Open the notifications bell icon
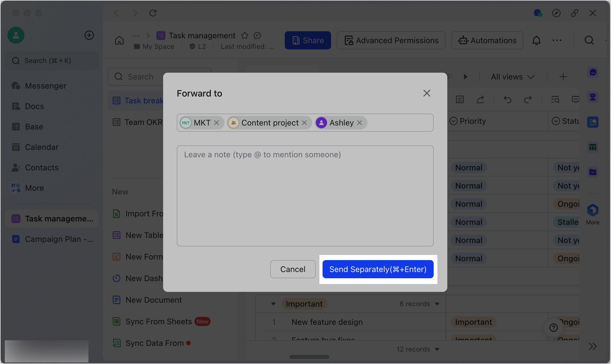This screenshot has height=364, width=611. [536, 40]
